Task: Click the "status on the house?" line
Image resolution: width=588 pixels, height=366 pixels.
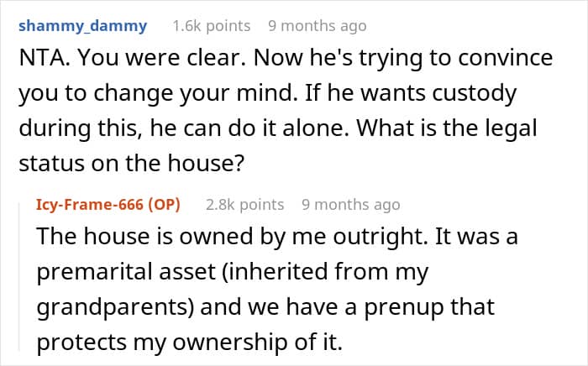Action: tap(132, 164)
